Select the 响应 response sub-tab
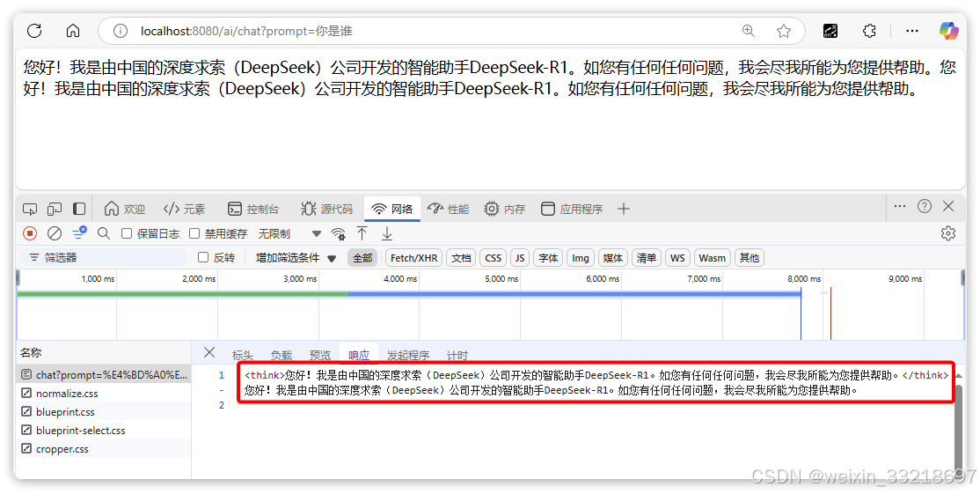 (359, 355)
